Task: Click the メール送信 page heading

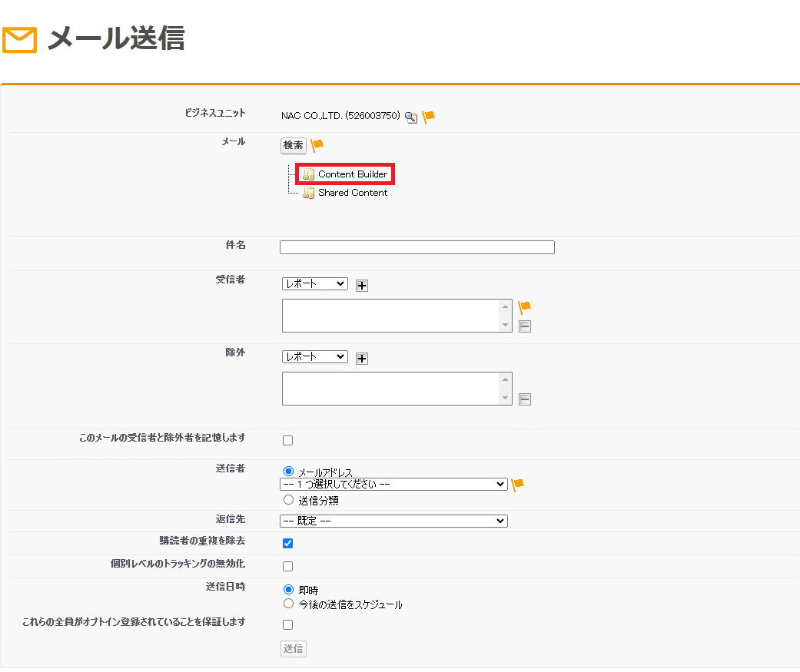Action: [116, 38]
